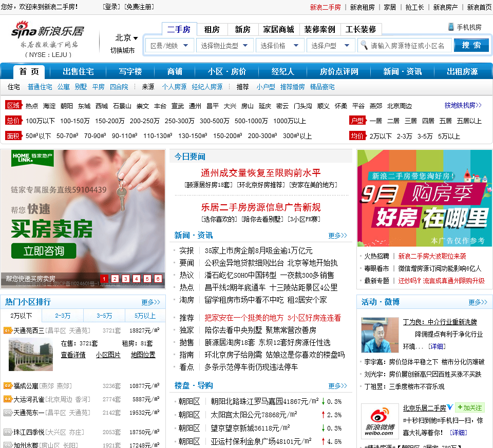Screen dimensions: 493x448
Task: Open the 登录 link
Action: click(111, 7)
